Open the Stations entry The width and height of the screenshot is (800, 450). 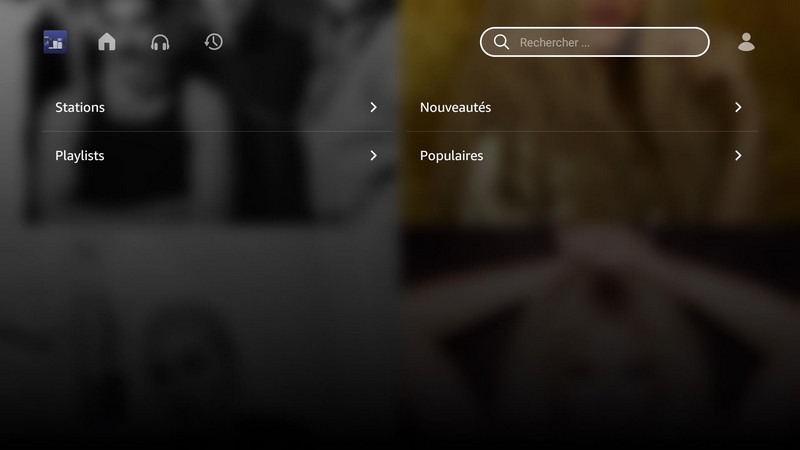[217, 107]
